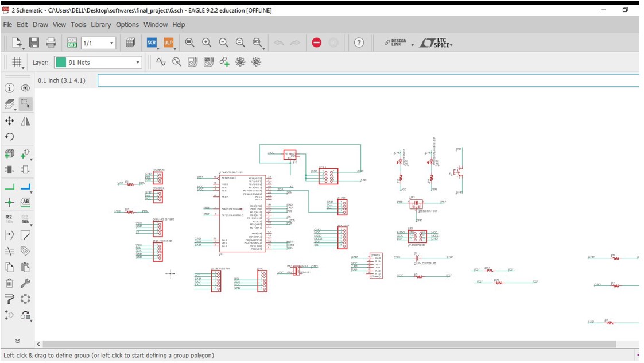Open the Tools menu

click(78, 25)
